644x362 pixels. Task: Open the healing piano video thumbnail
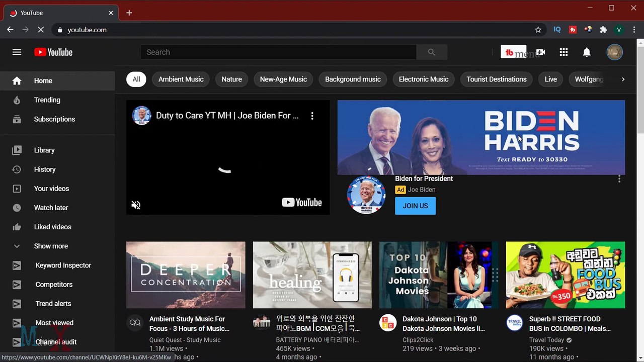312,275
